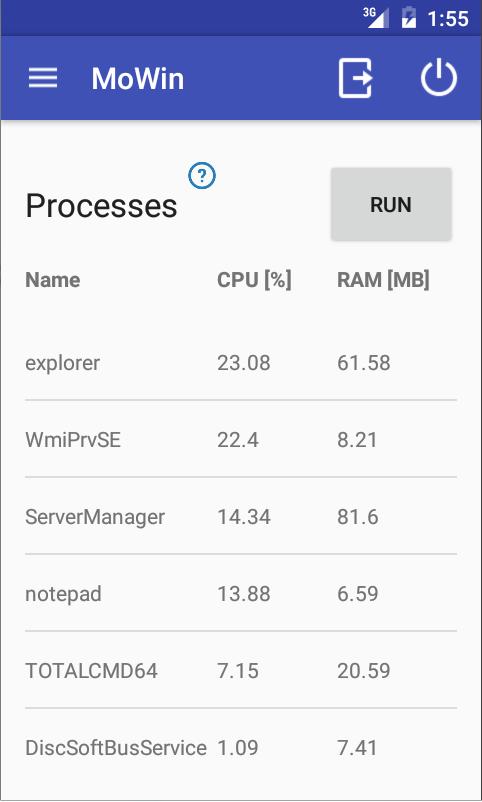Tap ServerManager CPU value 14.34
Viewport: 482px width, 802px height.
[244, 517]
